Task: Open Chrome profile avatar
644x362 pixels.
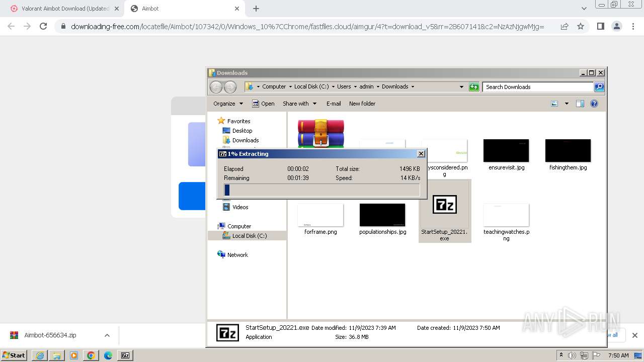Action: click(x=616, y=26)
